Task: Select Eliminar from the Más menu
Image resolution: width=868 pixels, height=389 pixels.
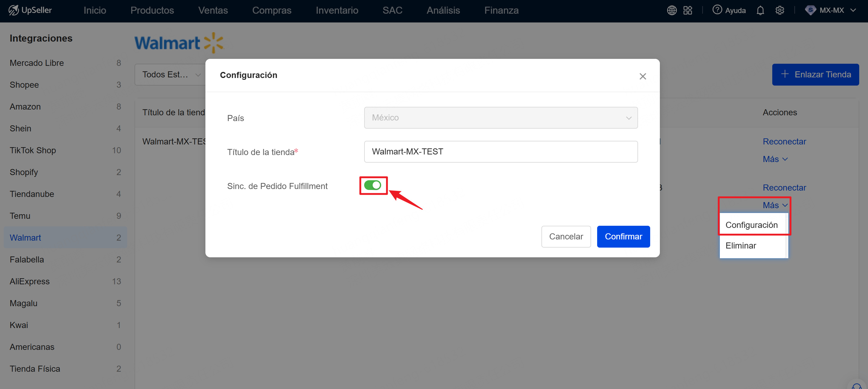Action: pyautogui.click(x=741, y=245)
